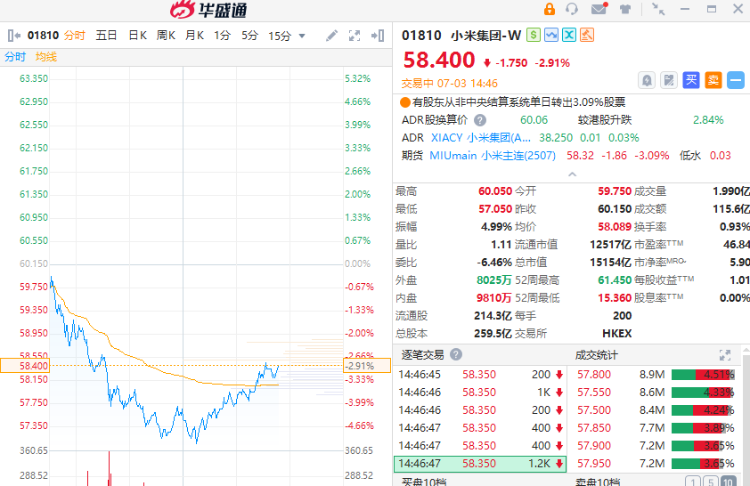Switch to 日K chart tab
This screenshot has width=750, height=486.
point(138,35)
